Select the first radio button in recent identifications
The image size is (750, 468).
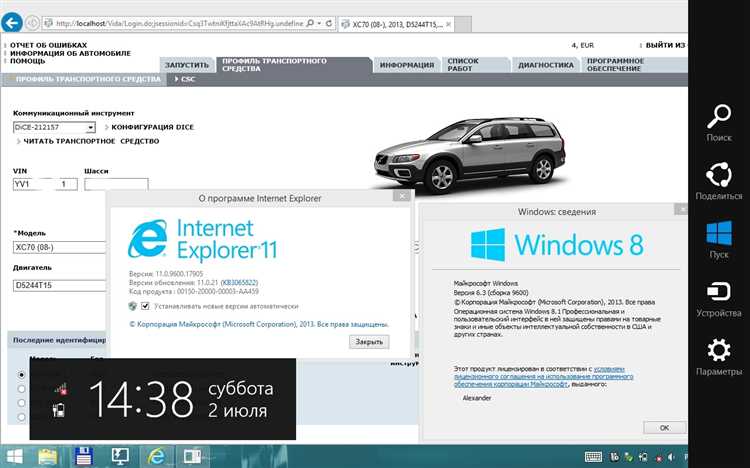point(21,375)
